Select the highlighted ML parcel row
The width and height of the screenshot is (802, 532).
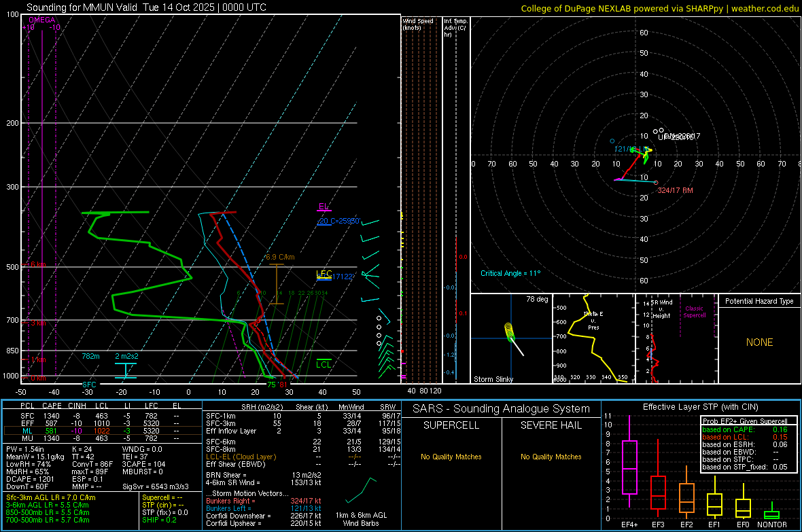(x=101, y=431)
